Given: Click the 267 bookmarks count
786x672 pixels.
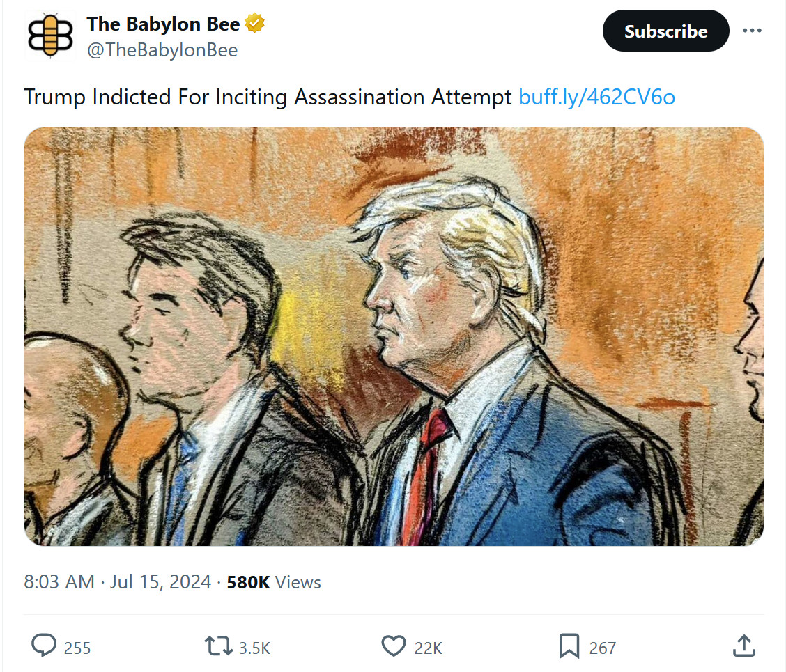Looking at the screenshot, I should [602, 648].
